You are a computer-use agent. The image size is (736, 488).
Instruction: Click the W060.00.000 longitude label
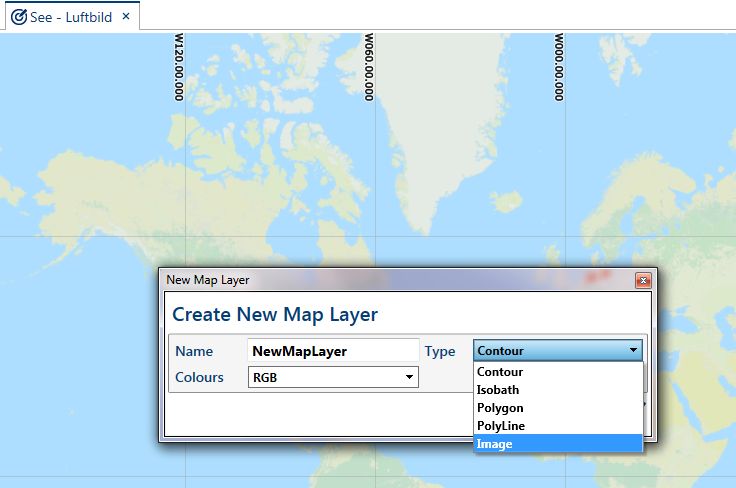(x=369, y=67)
